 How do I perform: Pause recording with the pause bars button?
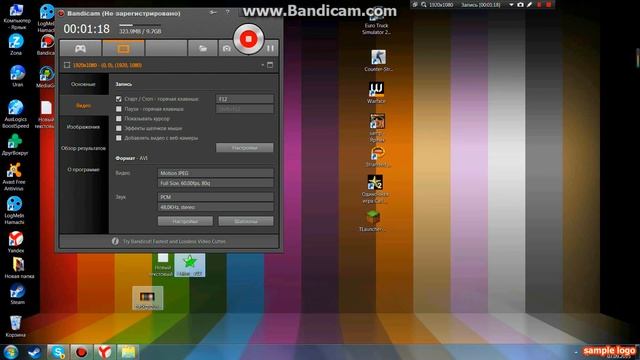tap(270, 48)
